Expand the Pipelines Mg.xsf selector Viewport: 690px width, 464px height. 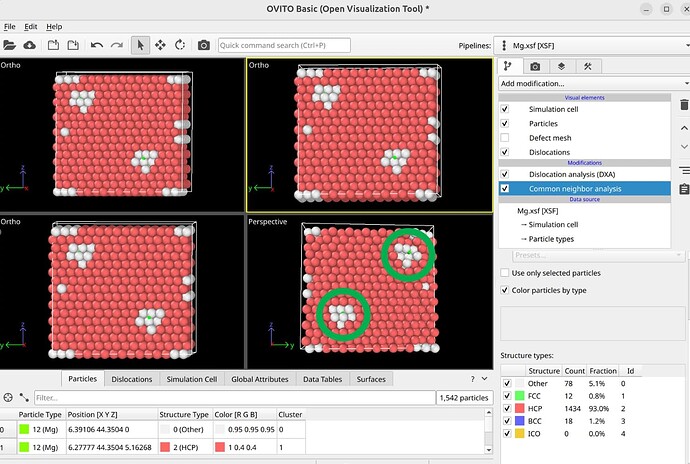tap(590, 45)
